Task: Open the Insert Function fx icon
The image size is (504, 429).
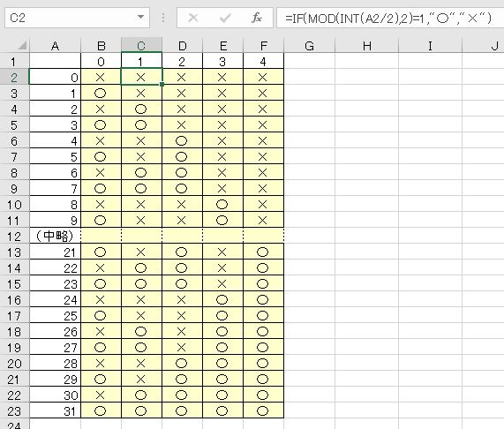Action: pyautogui.click(x=257, y=18)
